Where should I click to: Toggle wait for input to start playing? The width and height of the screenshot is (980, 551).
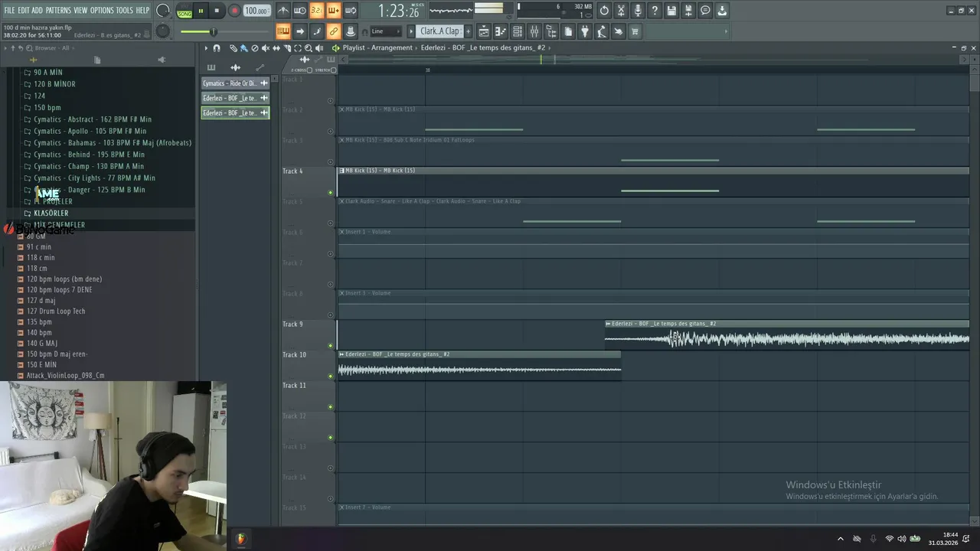click(300, 11)
